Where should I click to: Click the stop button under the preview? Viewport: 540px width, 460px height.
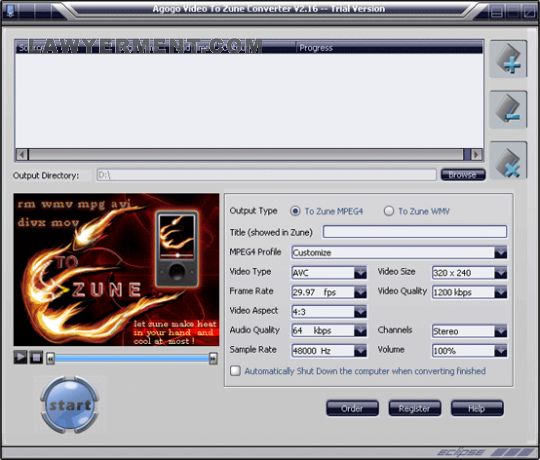click(36, 357)
